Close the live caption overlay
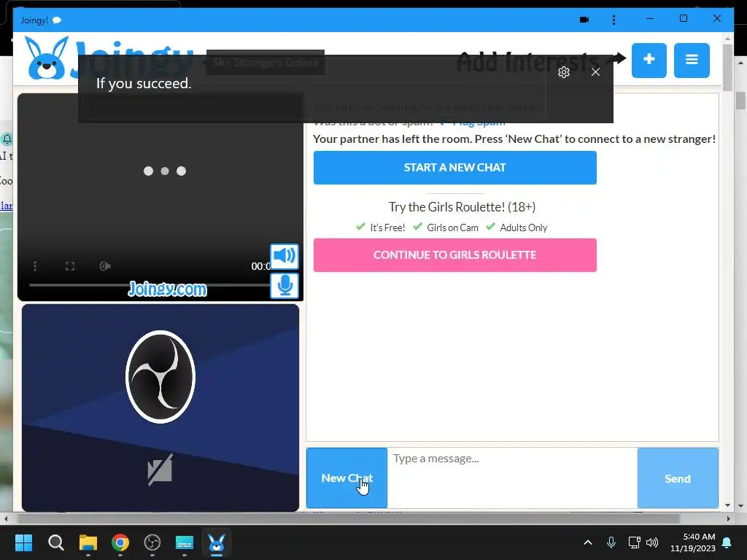747x560 pixels. (x=595, y=72)
